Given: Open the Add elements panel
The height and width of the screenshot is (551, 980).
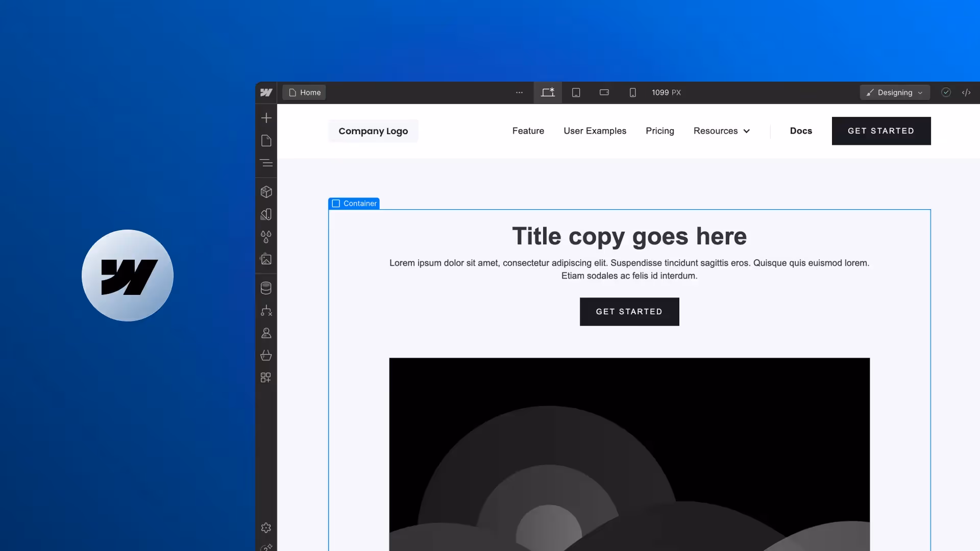Looking at the screenshot, I should tap(266, 118).
